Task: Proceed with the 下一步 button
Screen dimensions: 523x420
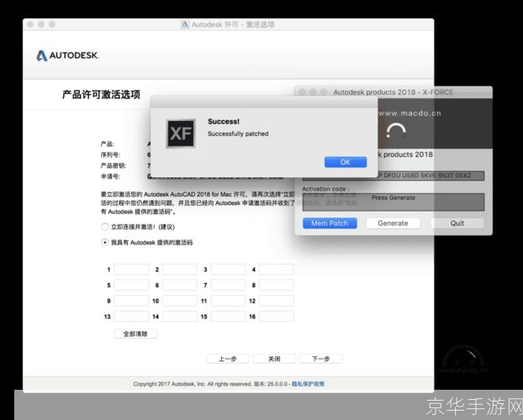Action: click(321, 359)
